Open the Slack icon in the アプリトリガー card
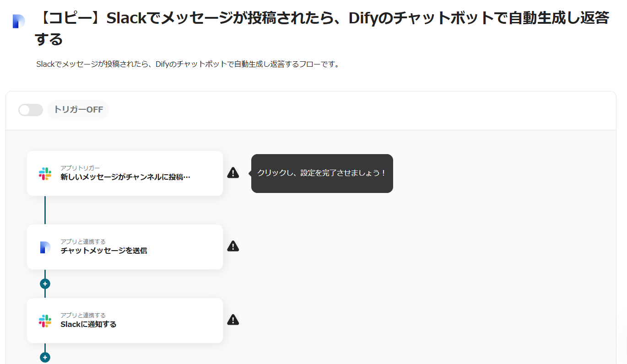 [x=45, y=173]
